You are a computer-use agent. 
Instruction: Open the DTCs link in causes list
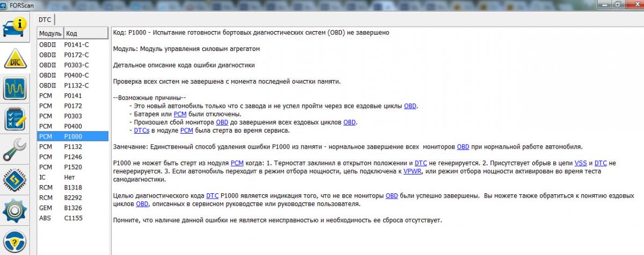click(142, 130)
